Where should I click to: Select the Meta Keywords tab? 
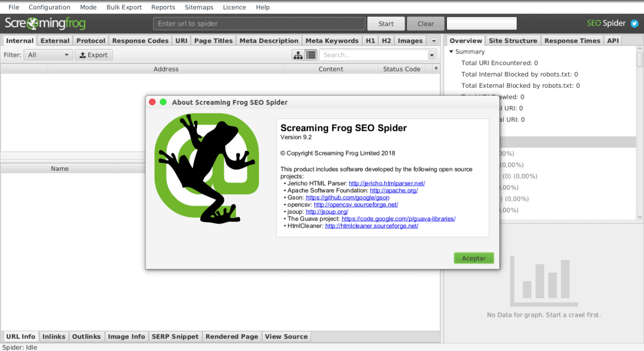[332, 41]
